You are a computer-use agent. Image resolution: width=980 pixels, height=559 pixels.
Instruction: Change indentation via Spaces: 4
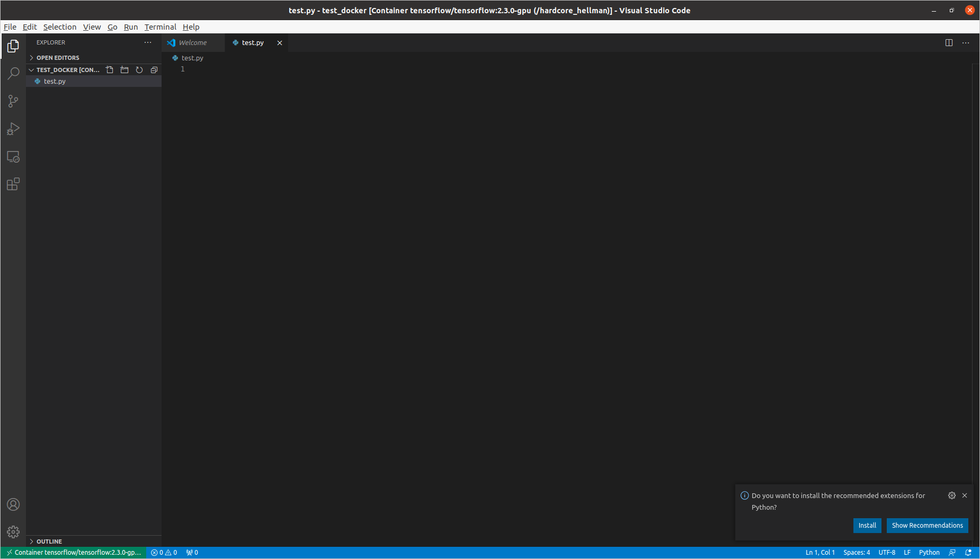pos(857,553)
